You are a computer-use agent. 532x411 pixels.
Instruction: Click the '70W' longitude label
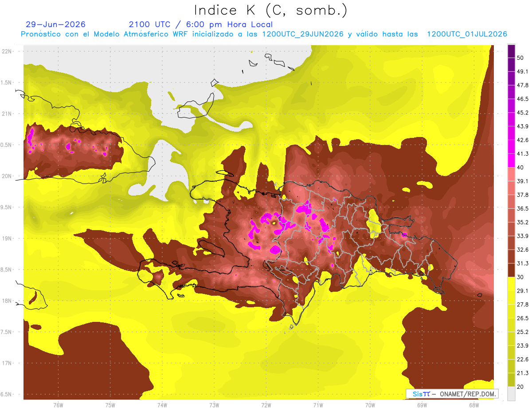pos(370,405)
